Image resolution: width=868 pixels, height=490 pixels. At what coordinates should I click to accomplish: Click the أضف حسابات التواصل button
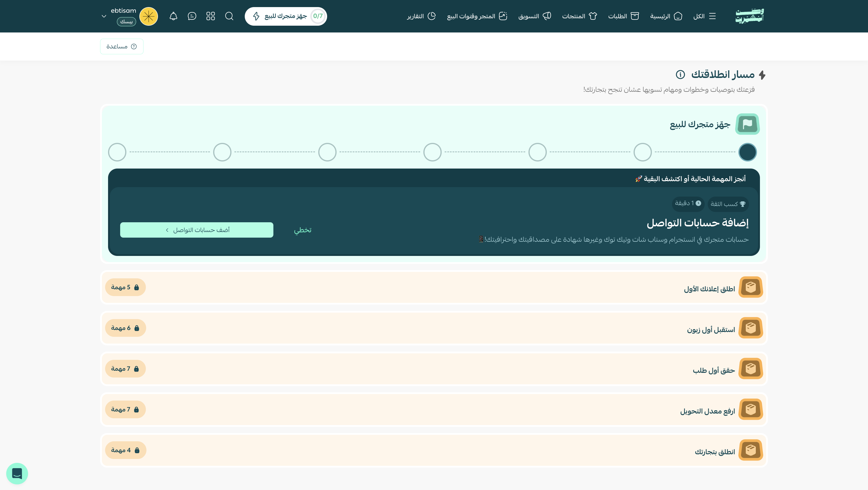[x=196, y=230]
